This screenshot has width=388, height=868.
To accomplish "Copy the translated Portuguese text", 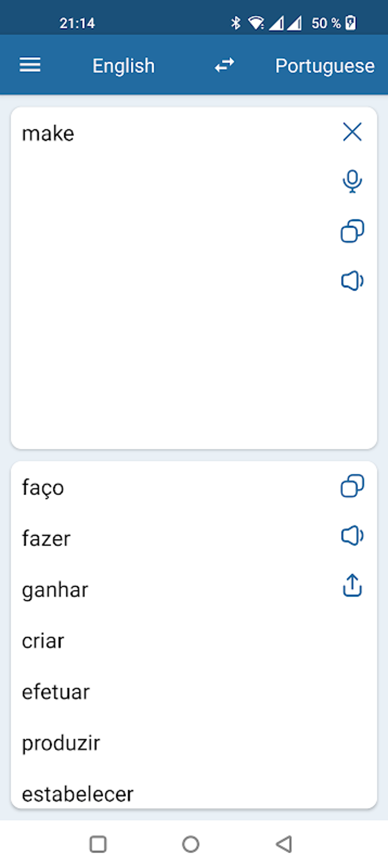I will 352,486.
